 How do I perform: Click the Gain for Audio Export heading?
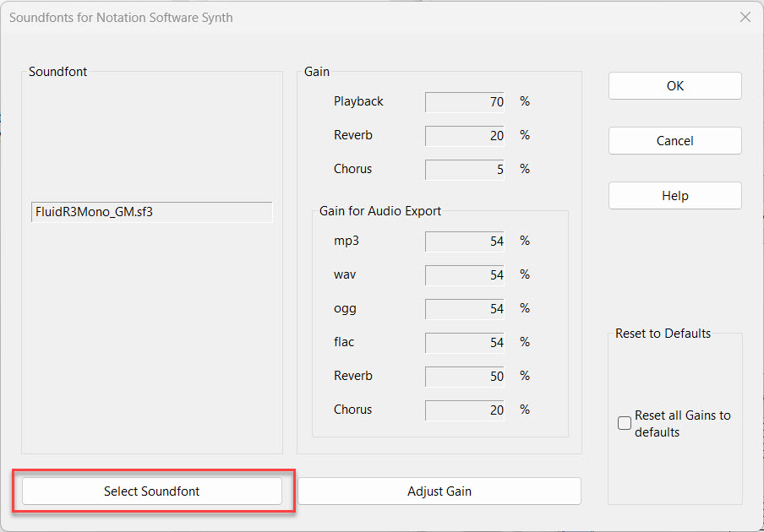pos(379,211)
